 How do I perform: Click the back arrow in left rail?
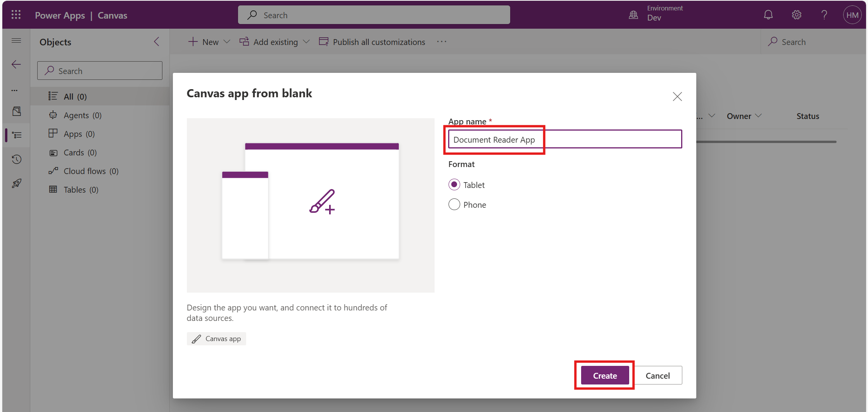[16, 64]
